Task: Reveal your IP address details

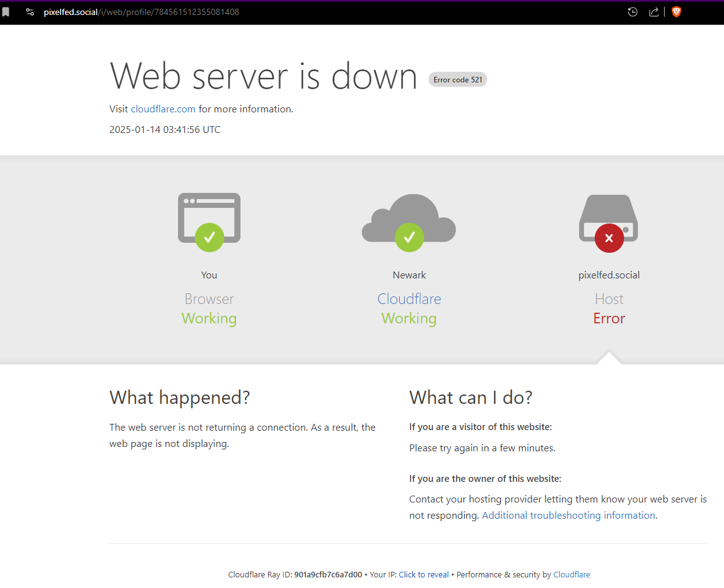Action: 424,574
